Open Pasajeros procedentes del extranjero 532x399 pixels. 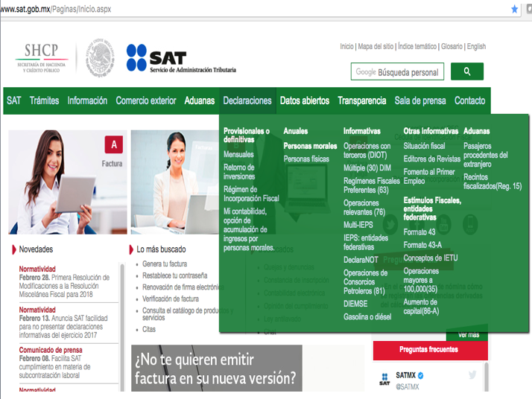[x=486, y=155]
